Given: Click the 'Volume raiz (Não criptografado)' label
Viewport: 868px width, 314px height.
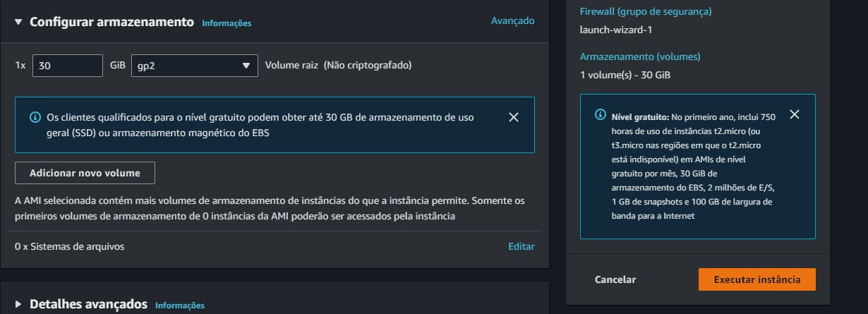Looking at the screenshot, I should (338, 66).
